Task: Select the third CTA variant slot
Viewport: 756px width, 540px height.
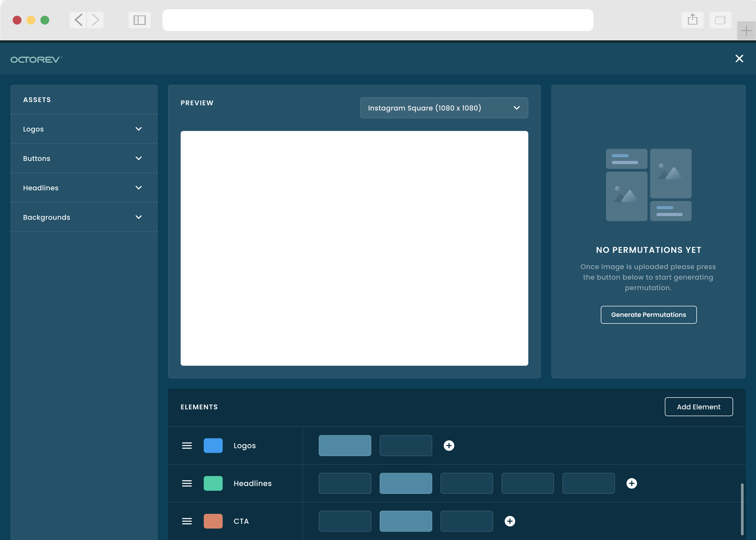Action: coord(466,521)
